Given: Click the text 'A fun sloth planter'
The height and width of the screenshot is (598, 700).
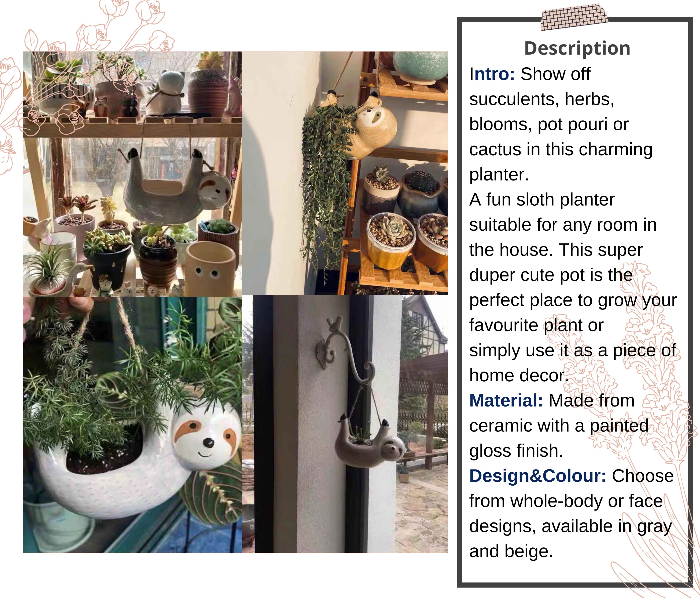Looking at the screenshot, I should point(542,200).
